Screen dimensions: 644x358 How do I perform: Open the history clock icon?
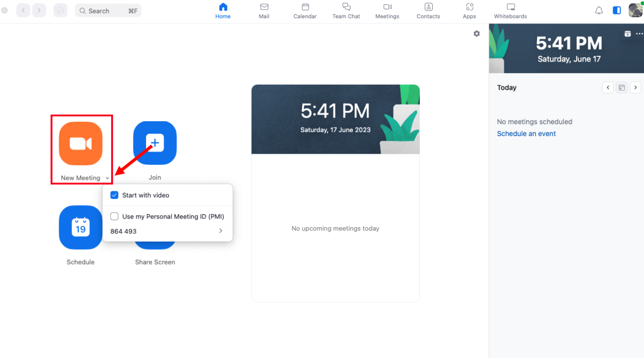pyautogui.click(x=60, y=11)
